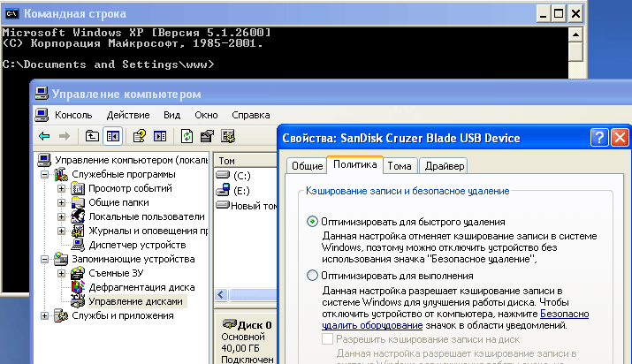This screenshot has width=632, height=364.
Task: Click the Refresh toolbar icon
Action: pyautogui.click(x=187, y=136)
